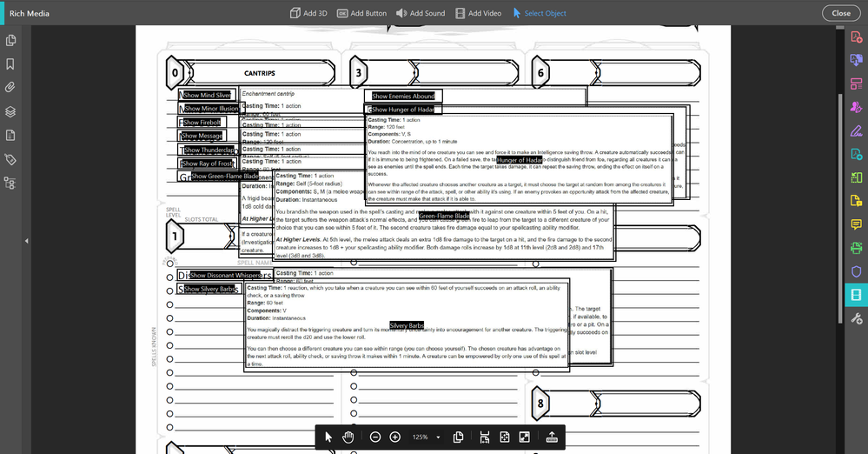Choose the Add Button tool
Image resolution: width=868 pixels, height=454 pixels.
point(361,13)
